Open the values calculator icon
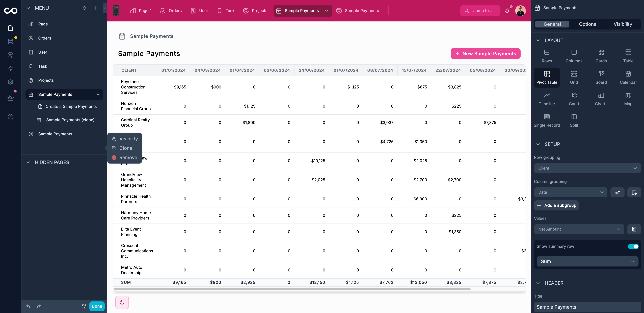 pos(634,229)
